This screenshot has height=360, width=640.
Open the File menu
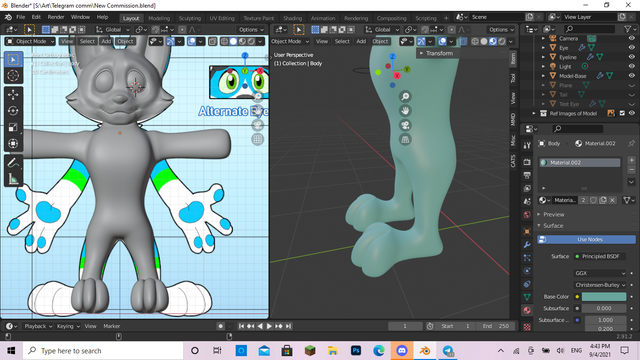tap(20, 17)
